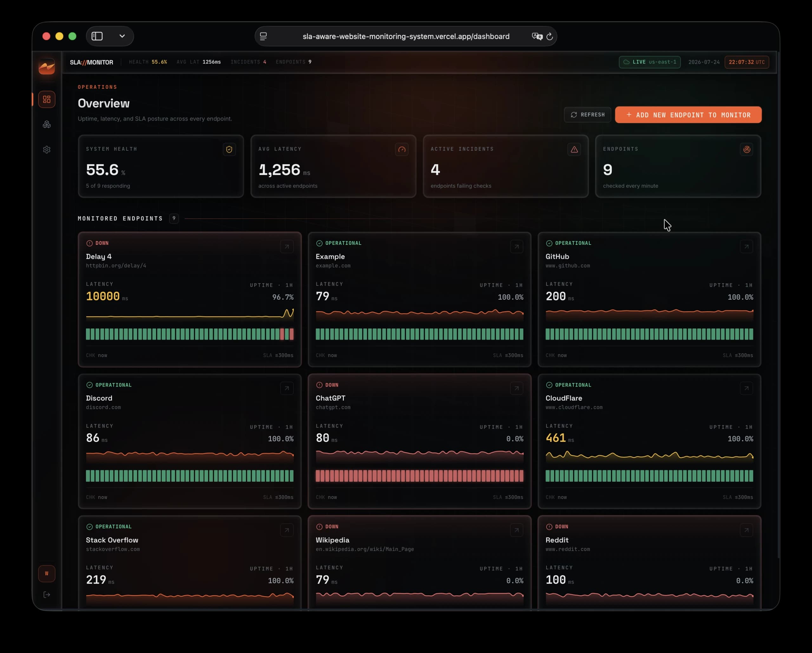This screenshot has width=812, height=653.
Task: Open Wikipedia endpoint external arrow icon
Action: point(517,530)
